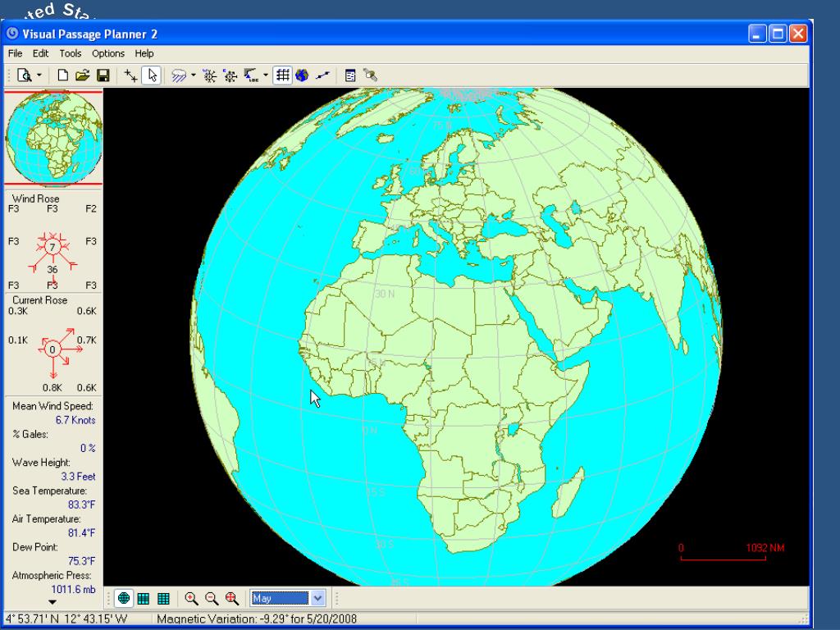Open the Tools menu
840x630 pixels.
[x=71, y=53]
